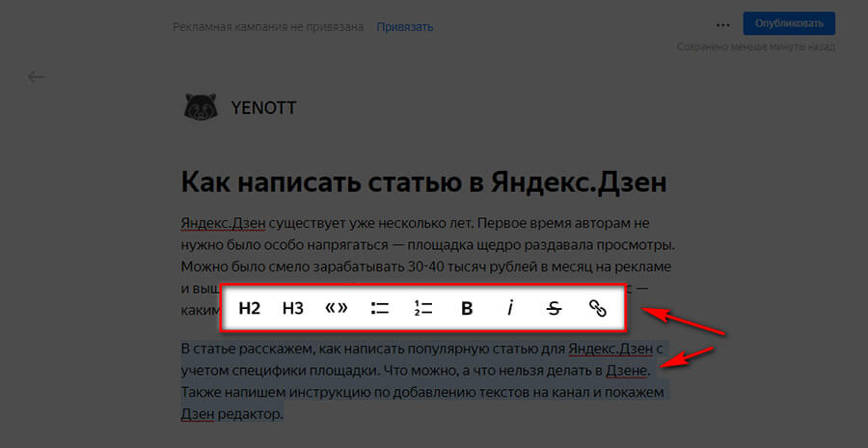Click the article title heading
Screen dimensions: 868x448
coord(425,182)
